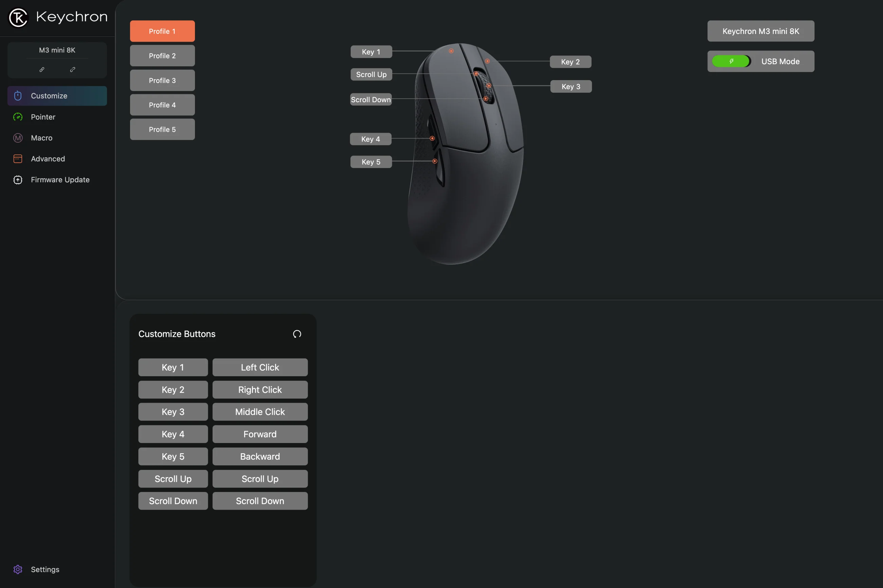Select Key 1 in Customize Buttons list
This screenshot has width=883, height=588.
[173, 367]
